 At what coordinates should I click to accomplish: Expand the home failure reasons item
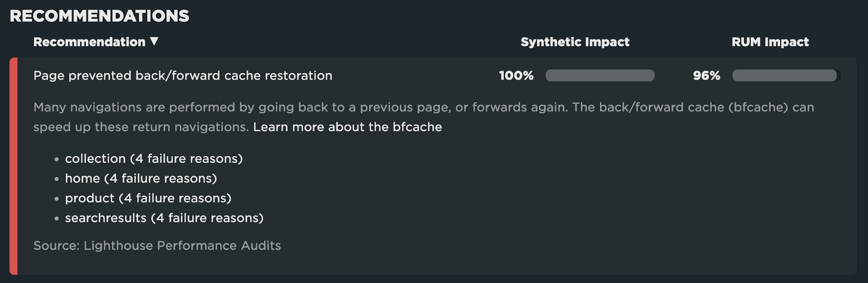tap(141, 178)
